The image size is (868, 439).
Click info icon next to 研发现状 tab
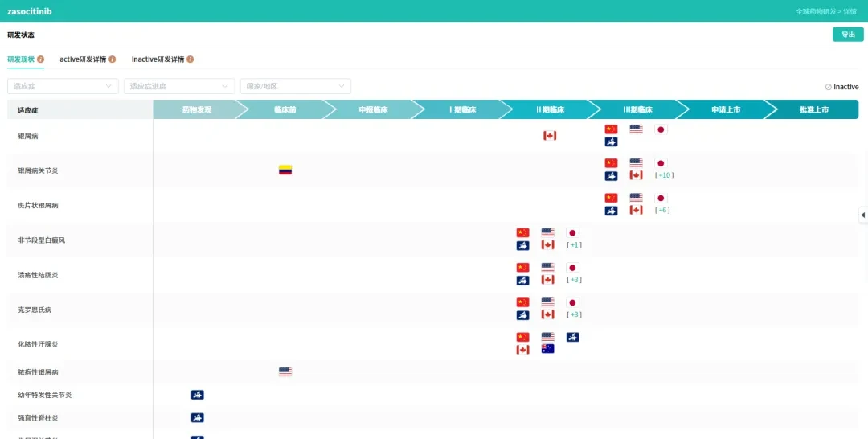[40, 59]
